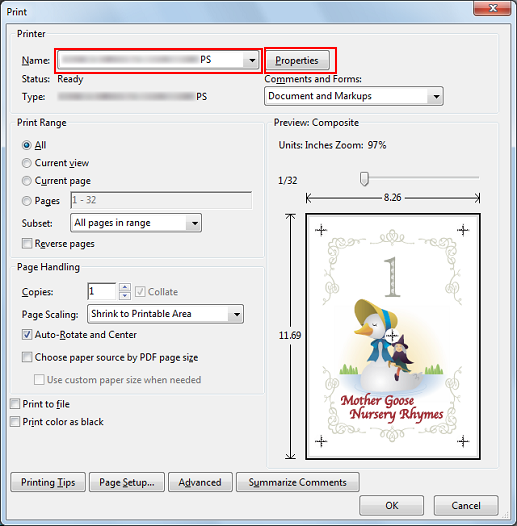Screen dimensions: 517x526
Task: Open the printer Name dropdown
Action: 158,60
